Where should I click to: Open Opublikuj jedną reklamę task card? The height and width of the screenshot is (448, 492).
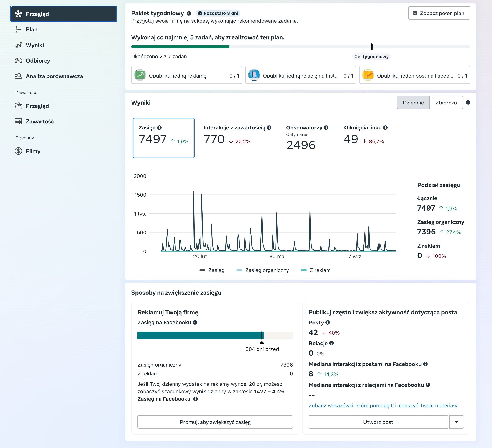pyautogui.click(x=186, y=75)
